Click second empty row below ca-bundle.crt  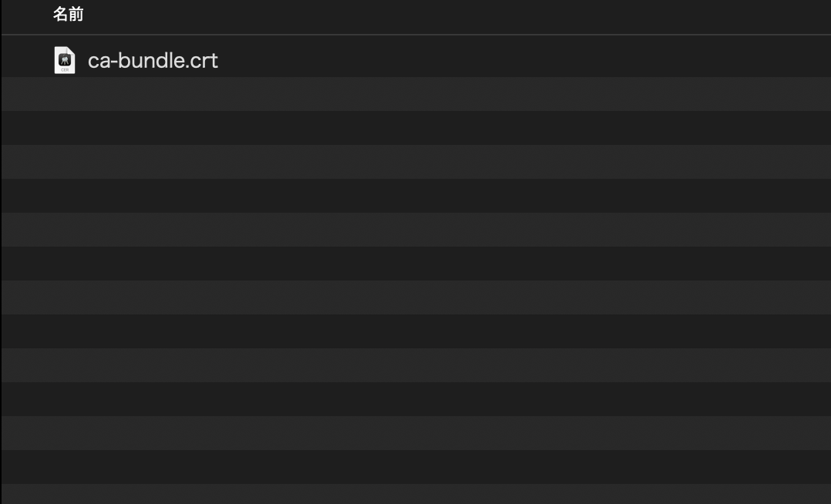(416, 128)
